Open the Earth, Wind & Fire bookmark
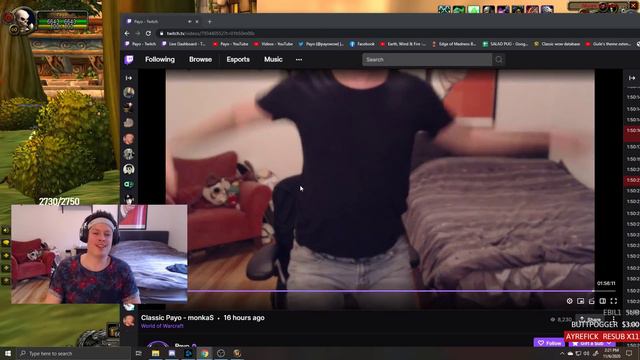640x360 pixels. tap(403, 44)
